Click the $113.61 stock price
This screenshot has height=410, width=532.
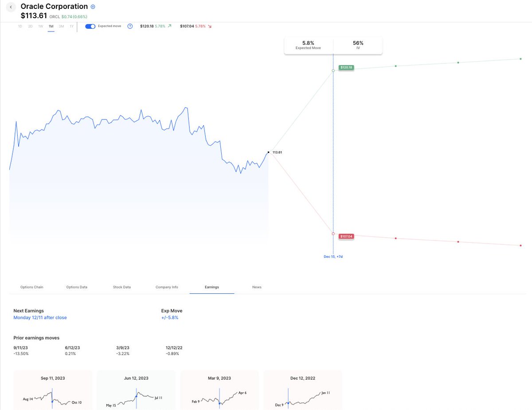click(34, 16)
